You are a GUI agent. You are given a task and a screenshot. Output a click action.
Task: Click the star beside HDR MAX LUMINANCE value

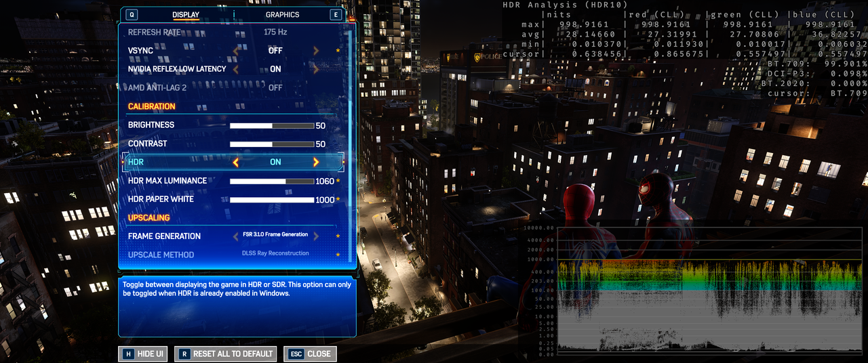click(338, 181)
